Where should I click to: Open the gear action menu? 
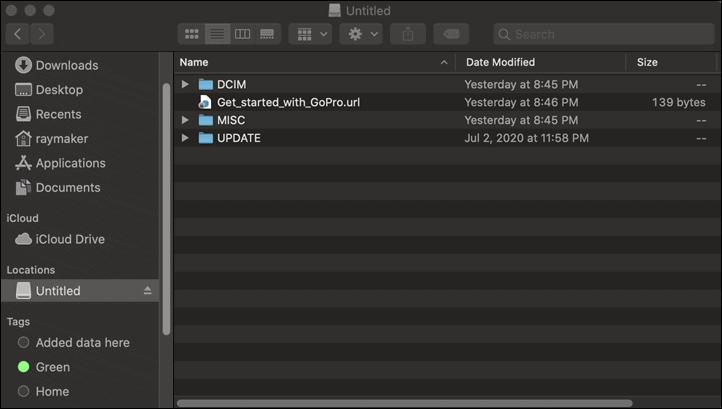click(361, 34)
